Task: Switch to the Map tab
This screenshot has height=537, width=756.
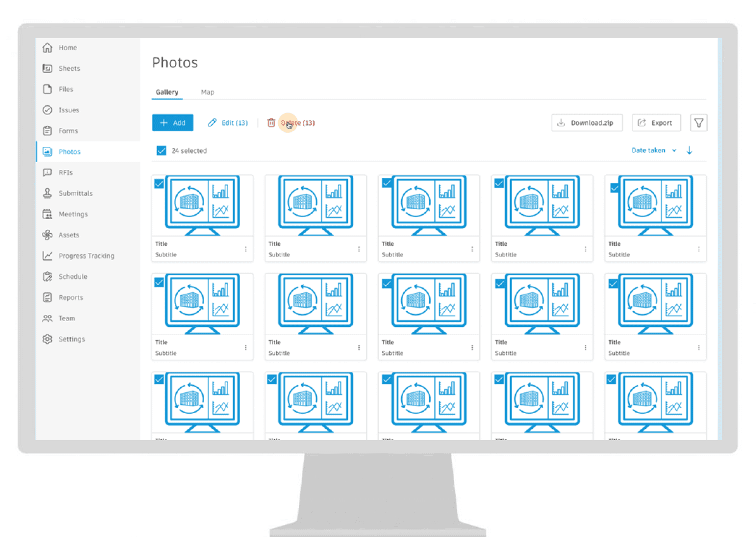Action: coord(208,92)
